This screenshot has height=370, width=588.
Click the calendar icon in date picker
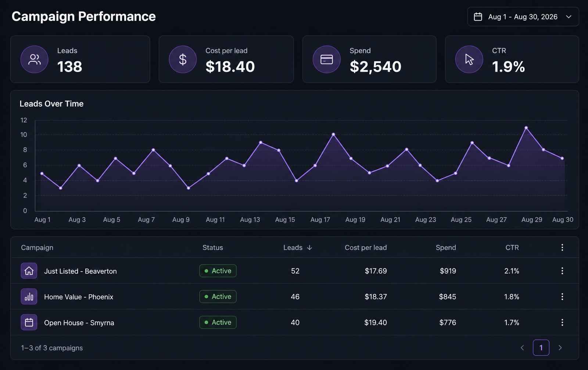coord(478,17)
